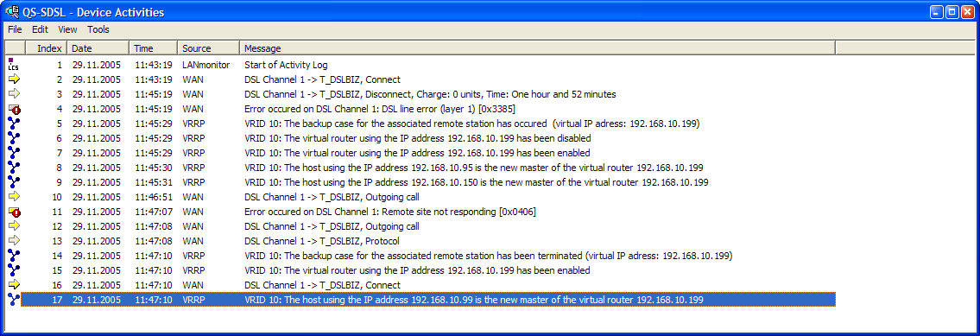
Task: Sort by the Date column header
Action: tap(98, 48)
